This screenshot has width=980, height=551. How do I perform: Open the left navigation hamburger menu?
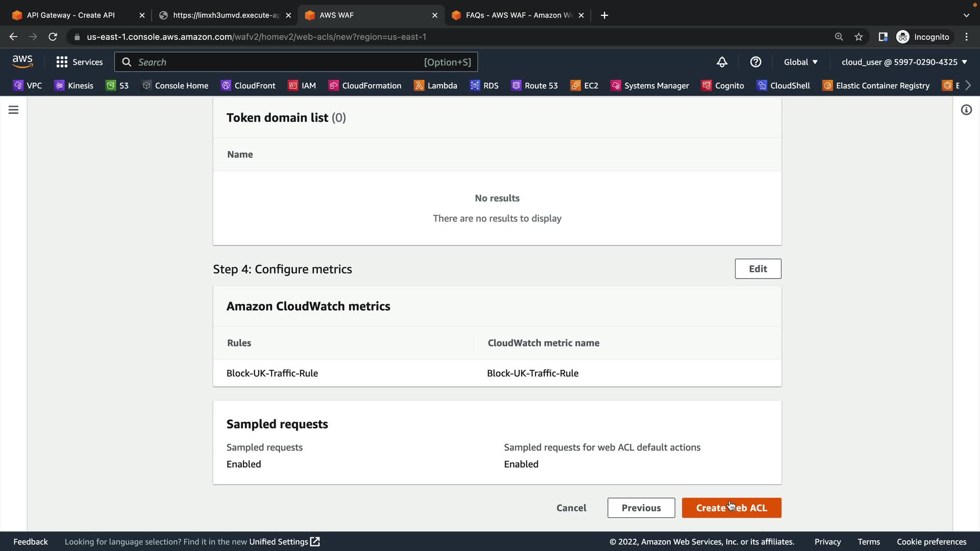tap(14, 110)
